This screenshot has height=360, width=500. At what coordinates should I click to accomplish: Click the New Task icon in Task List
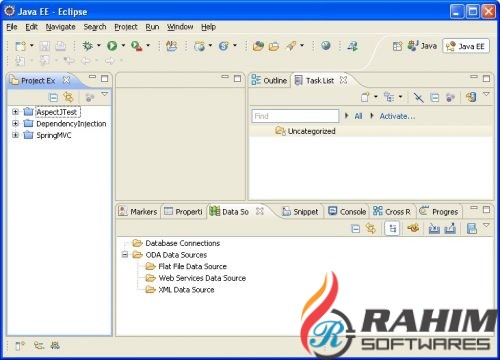[x=365, y=97]
